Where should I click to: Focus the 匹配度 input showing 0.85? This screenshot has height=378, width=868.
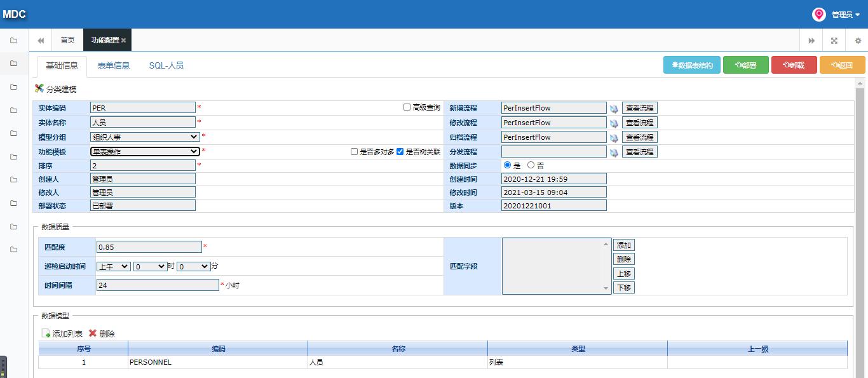(149, 246)
